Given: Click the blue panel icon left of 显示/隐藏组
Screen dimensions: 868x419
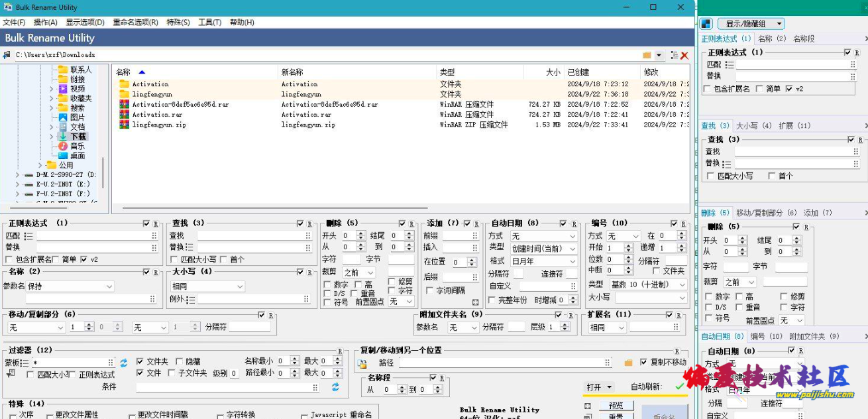Looking at the screenshot, I should [706, 24].
